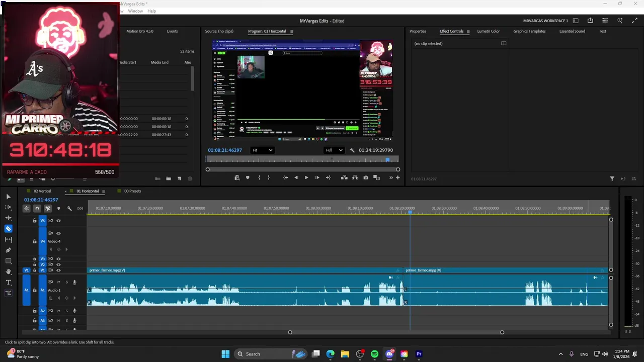Open the Source: (no clips) tab
Screen dimensions: 644x362
(219, 31)
